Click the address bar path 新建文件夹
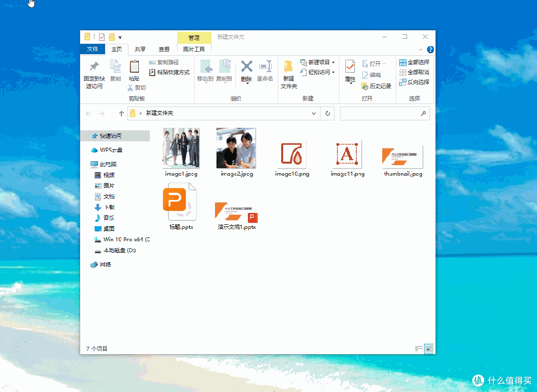Viewport: 537px width, 392px height. point(160,113)
